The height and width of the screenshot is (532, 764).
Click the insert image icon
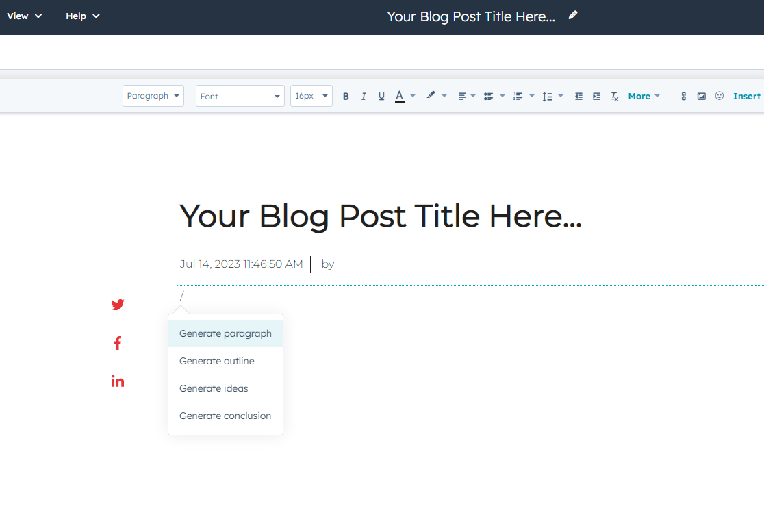pyautogui.click(x=702, y=97)
